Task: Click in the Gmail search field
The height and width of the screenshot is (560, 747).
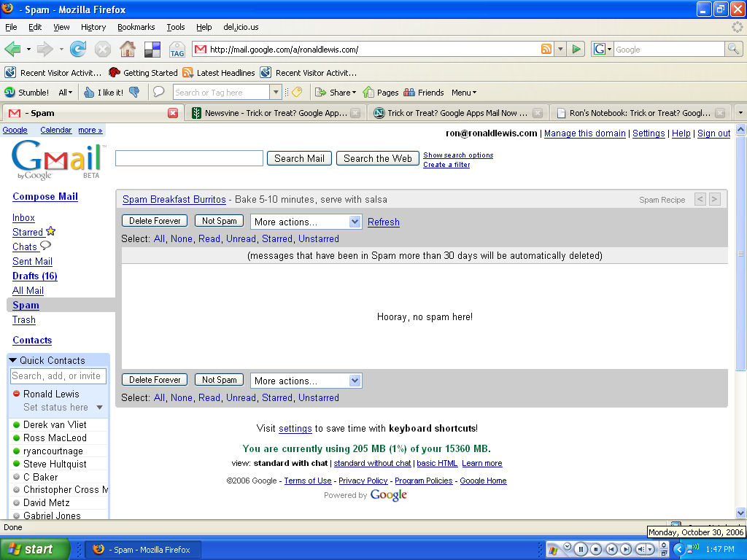Action: [x=189, y=158]
